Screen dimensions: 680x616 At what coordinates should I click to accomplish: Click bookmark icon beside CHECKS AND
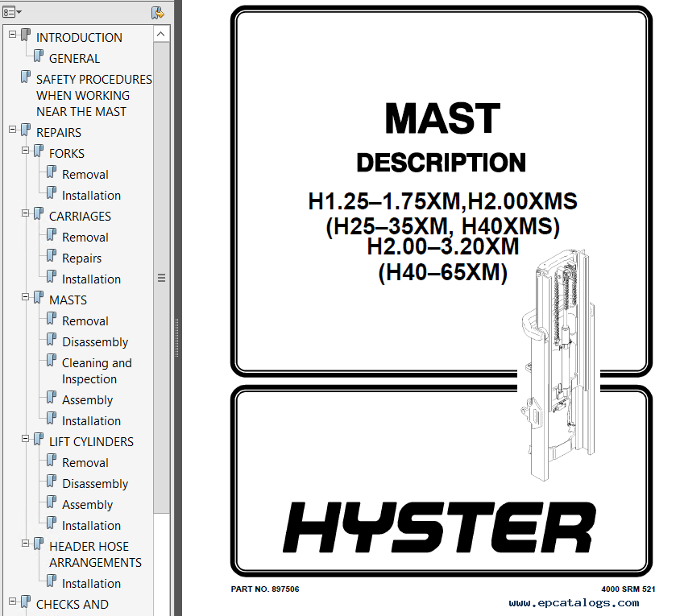(26, 602)
